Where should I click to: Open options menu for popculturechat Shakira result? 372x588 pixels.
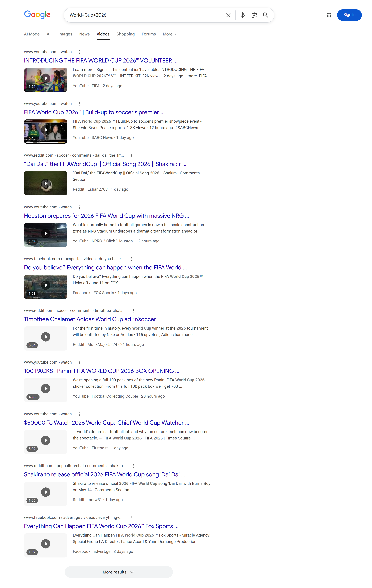click(x=134, y=466)
